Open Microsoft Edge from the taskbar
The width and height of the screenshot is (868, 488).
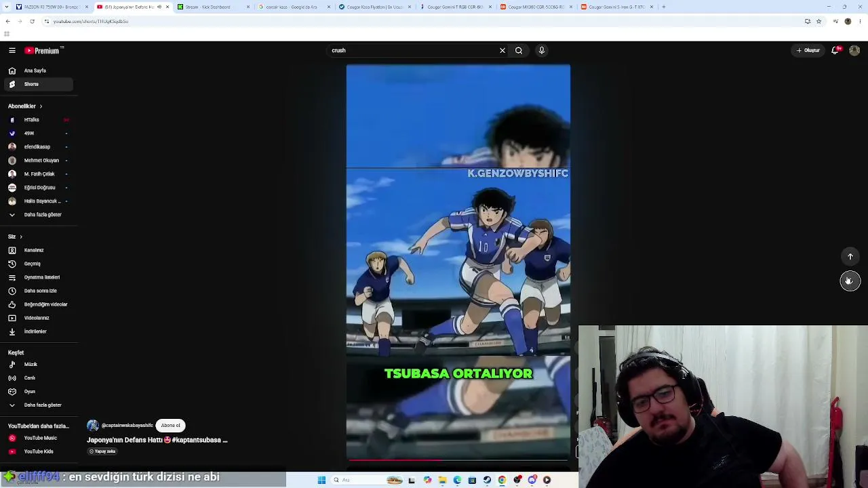point(457,480)
